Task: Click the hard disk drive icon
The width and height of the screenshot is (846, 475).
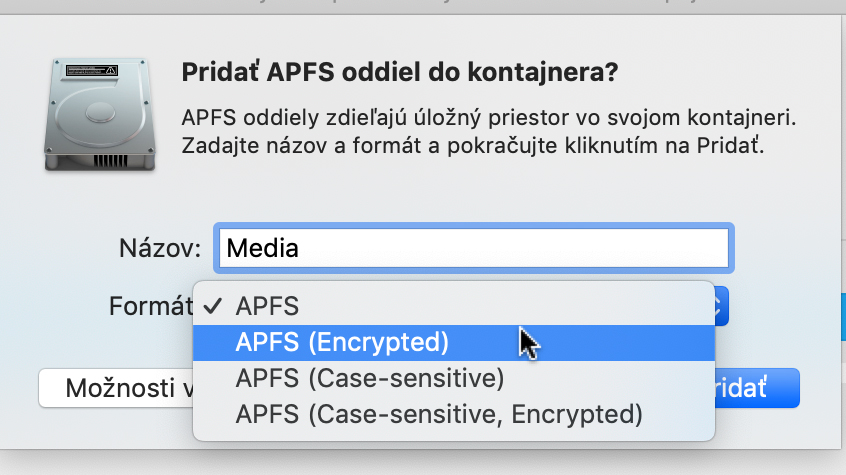Action: tap(100, 114)
